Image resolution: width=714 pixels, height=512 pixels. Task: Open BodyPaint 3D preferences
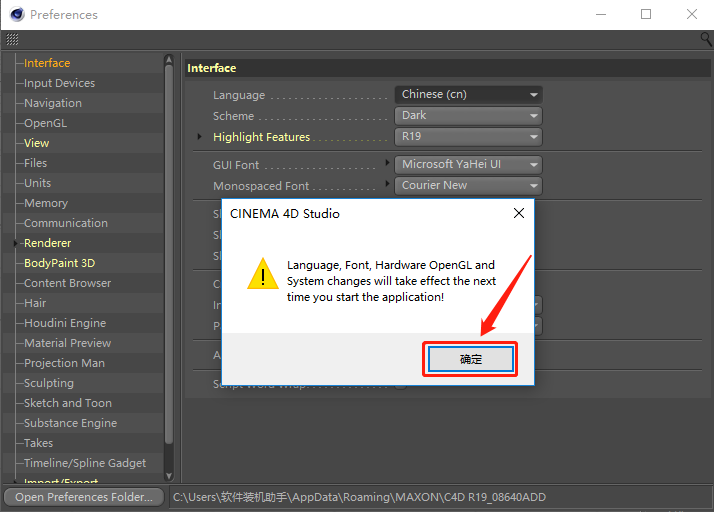coord(59,263)
